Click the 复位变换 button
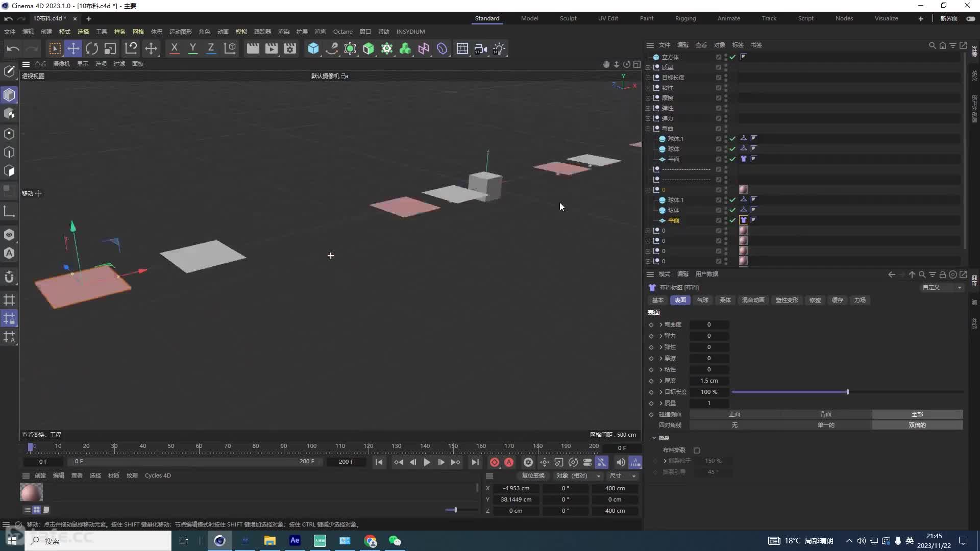 point(533,475)
